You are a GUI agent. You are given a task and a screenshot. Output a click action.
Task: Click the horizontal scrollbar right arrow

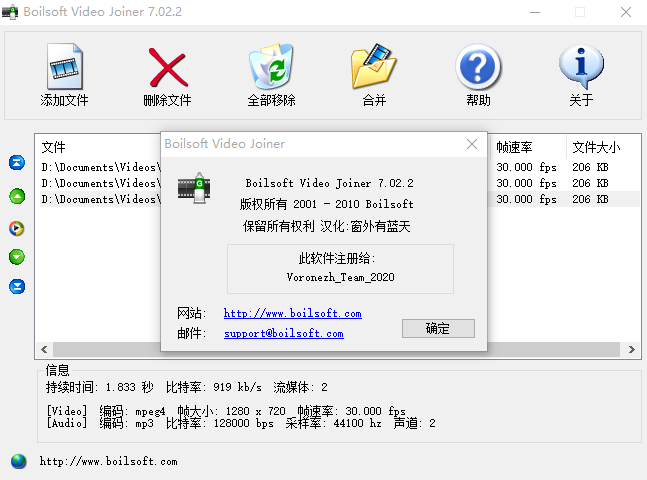tap(631, 350)
